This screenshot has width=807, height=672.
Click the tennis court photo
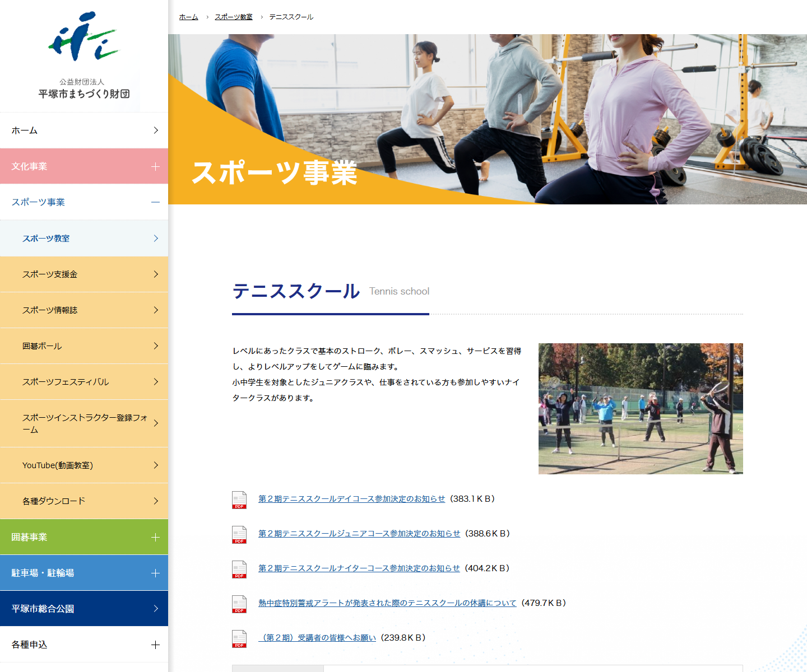pos(641,409)
